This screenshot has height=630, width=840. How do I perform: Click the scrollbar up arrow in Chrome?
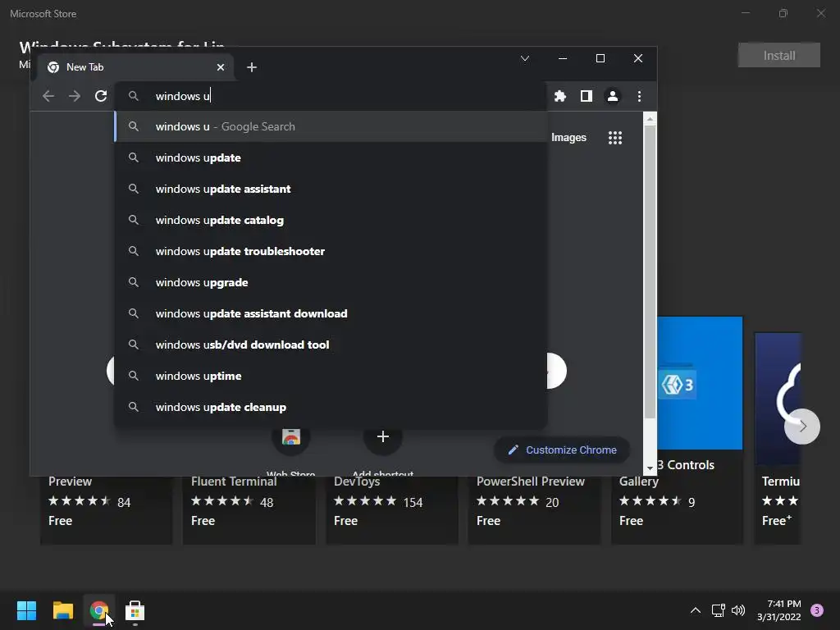(x=650, y=119)
